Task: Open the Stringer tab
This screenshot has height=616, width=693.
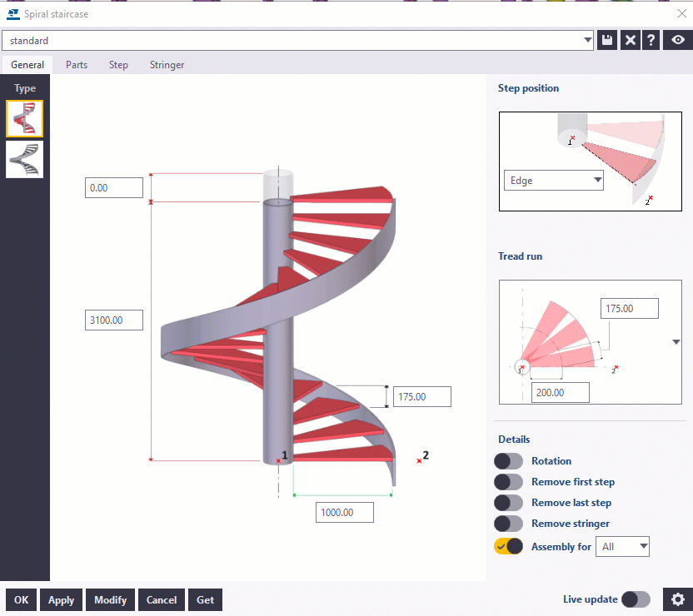Action: (167, 65)
